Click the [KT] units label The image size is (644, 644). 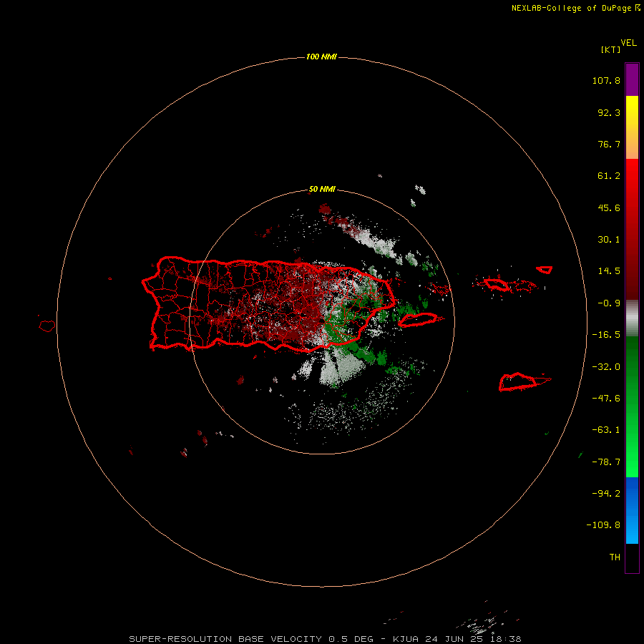coord(610,49)
